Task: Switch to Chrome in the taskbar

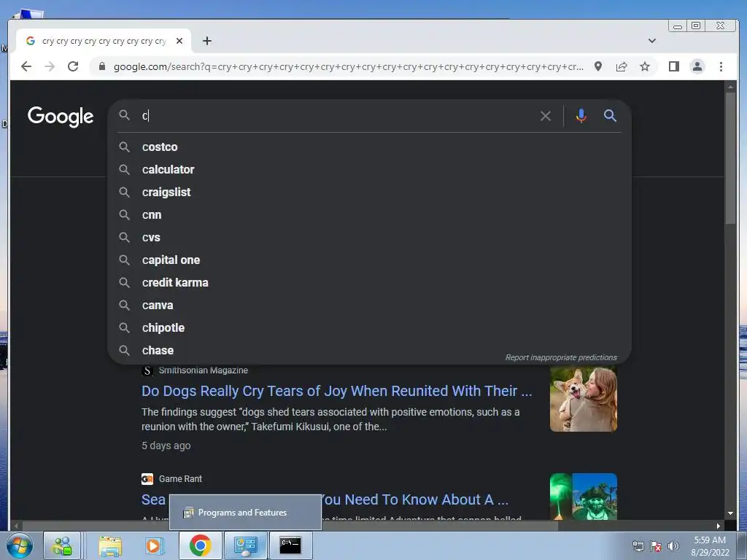Action: coord(200,545)
